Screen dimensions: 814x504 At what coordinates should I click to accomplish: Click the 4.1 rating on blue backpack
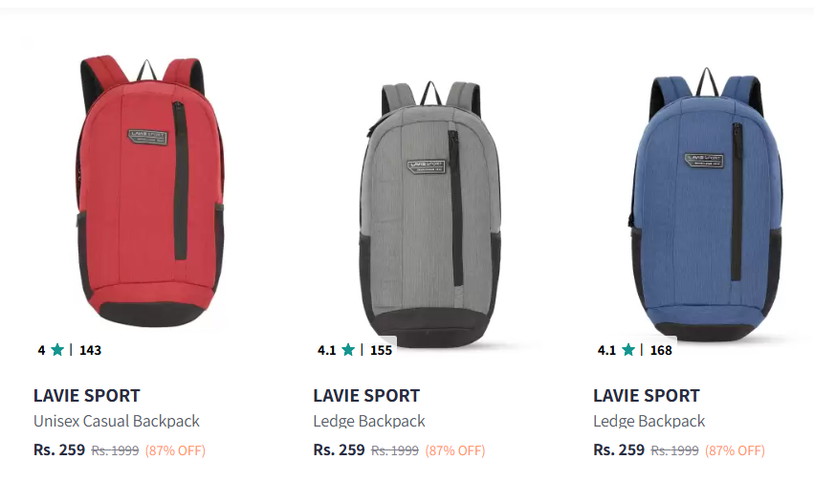pos(606,350)
